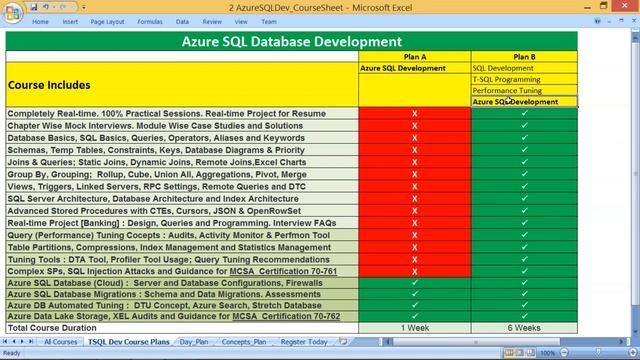Switch to the Page Layout tab
Viewport: 640px width, 360px height.
[x=107, y=22]
